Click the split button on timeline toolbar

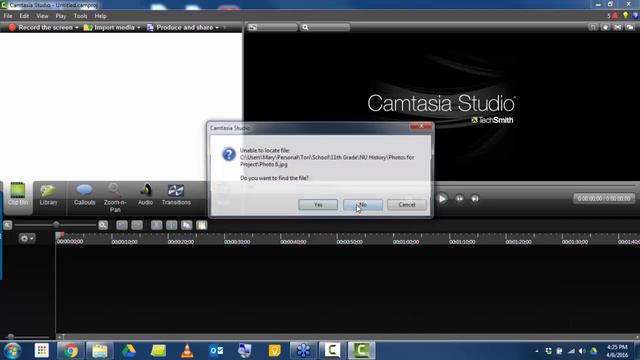click(171, 225)
